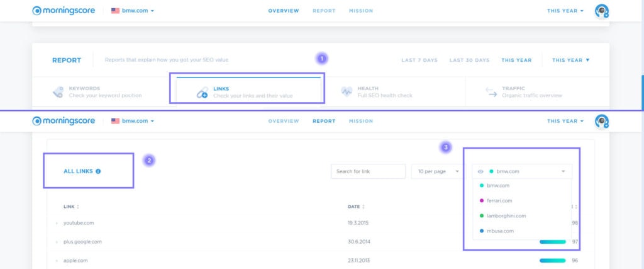Switch to the HEALTH report tab

[393, 92]
